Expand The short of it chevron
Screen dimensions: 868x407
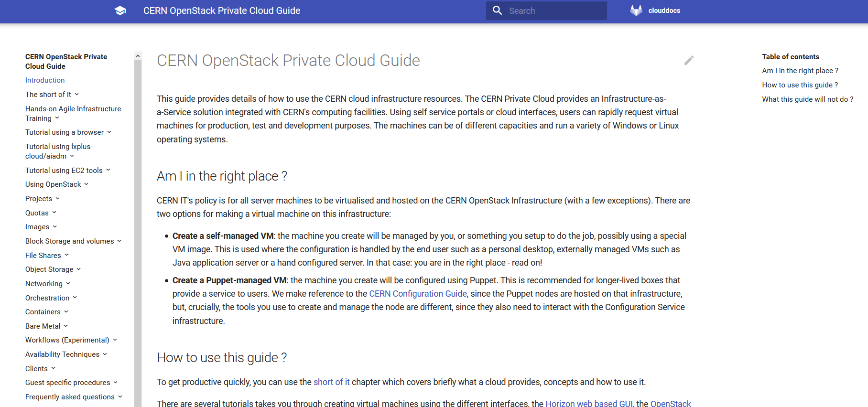coord(77,95)
